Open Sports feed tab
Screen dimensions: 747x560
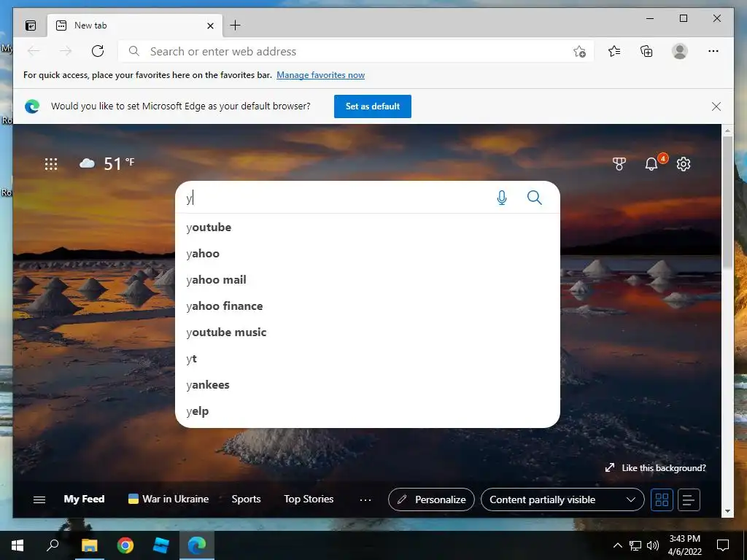pos(246,499)
